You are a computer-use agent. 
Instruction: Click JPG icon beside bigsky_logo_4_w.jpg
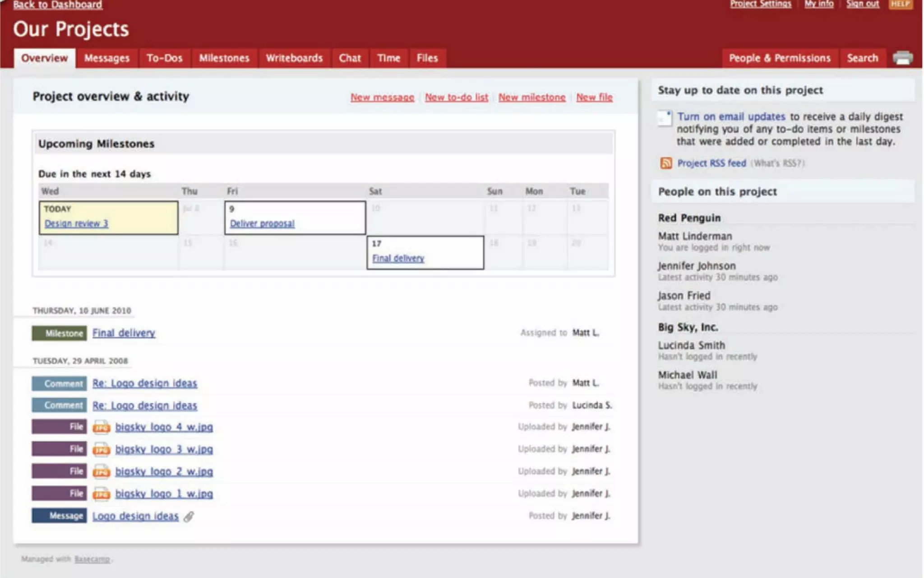(101, 427)
